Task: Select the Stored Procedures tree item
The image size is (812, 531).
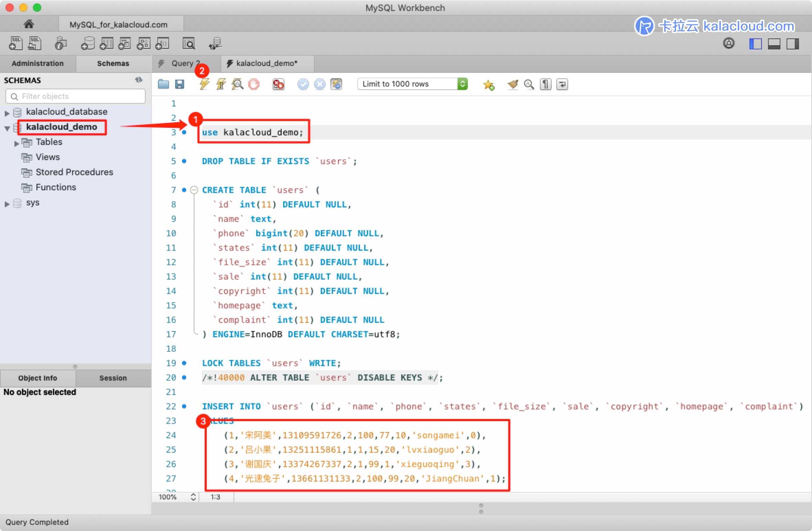Action: tap(74, 172)
